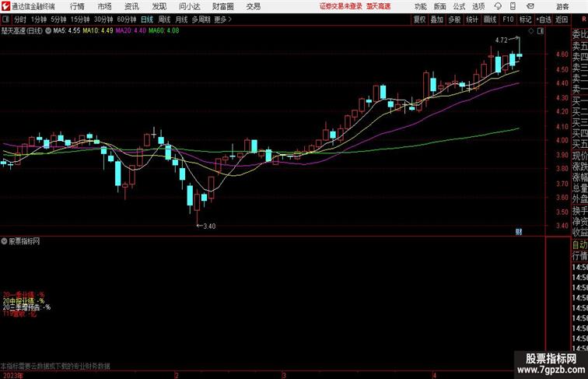Image resolution: width=588 pixels, height=379 pixels.
Task: Click the 返回 back button
Action: (562, 19)
